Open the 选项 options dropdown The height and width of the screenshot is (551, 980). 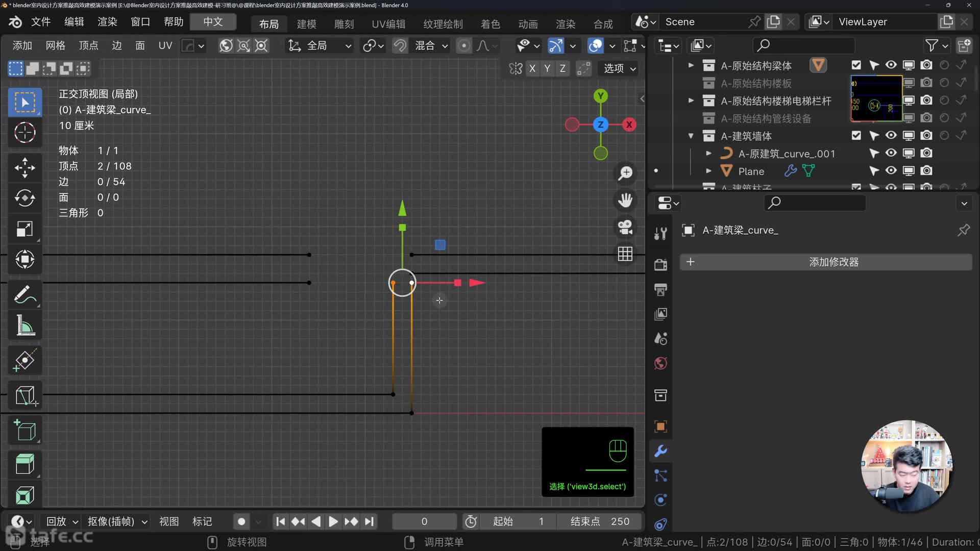[x=620, y=68]
